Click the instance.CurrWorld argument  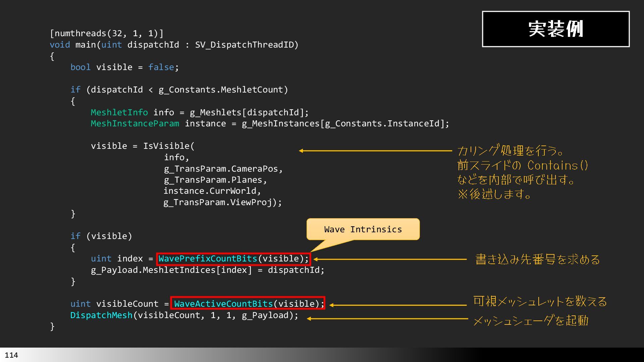(212, 191)
